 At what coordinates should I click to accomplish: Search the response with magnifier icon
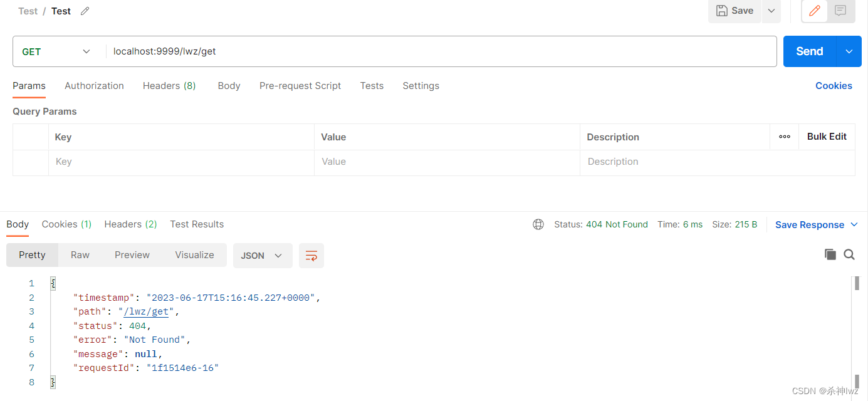(849, 254)
